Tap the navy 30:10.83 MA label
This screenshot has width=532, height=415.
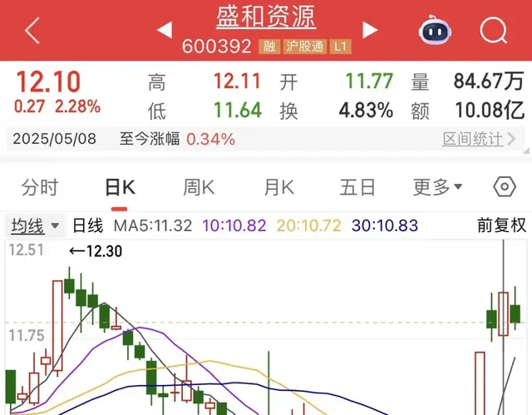[385, 225]
